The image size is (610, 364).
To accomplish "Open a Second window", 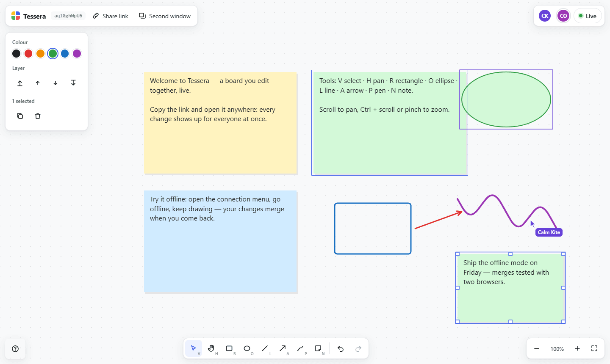I will pos(165,16).
